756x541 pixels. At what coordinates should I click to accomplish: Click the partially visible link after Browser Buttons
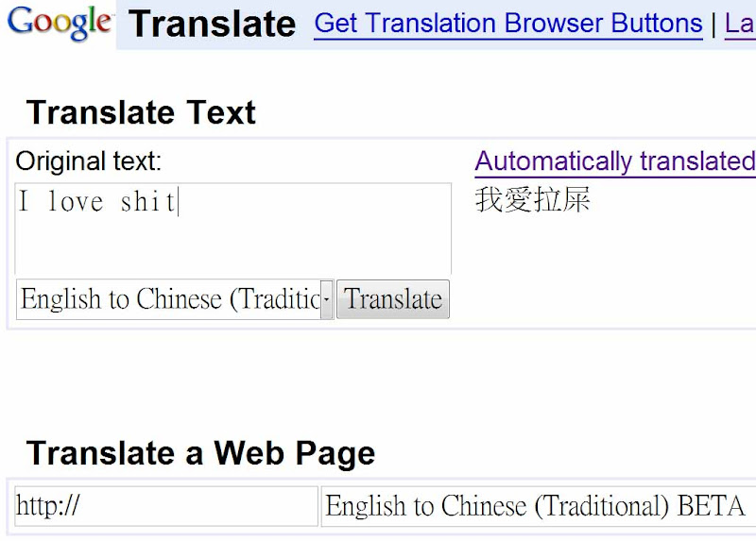click(740, 24)
